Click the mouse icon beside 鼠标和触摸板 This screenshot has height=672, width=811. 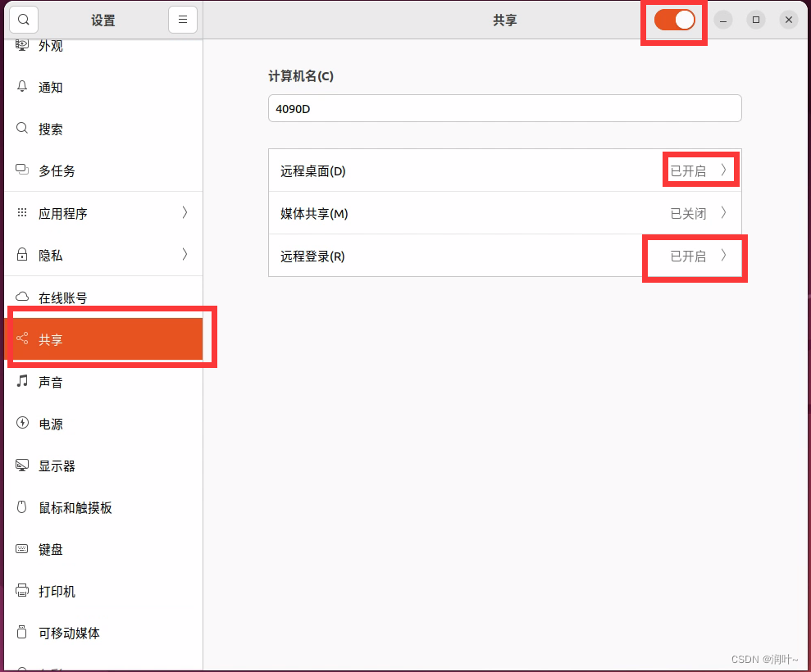tap(22, 507)
